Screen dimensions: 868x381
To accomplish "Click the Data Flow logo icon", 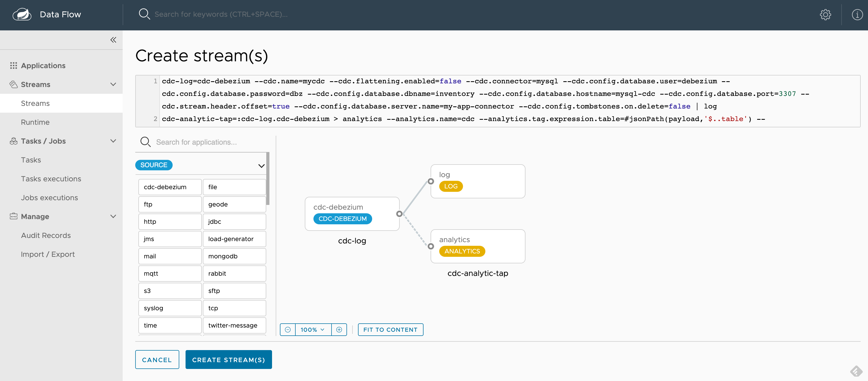I will [x=22, y=14].
